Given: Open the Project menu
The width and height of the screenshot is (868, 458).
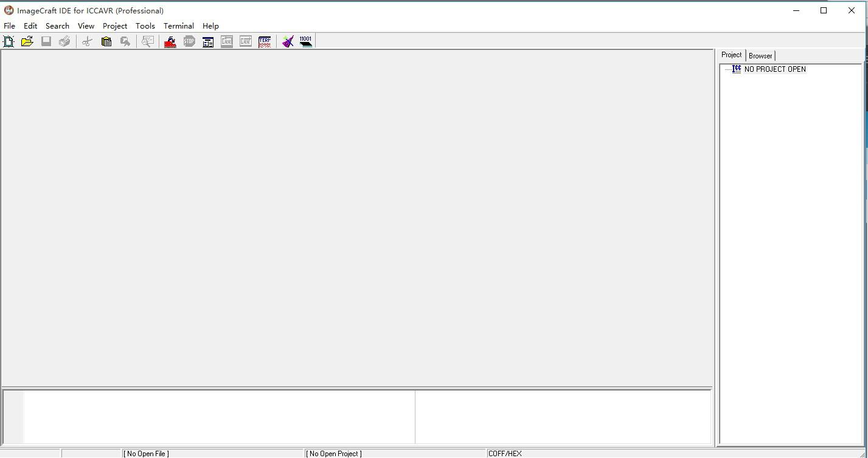Looking at the screenshot, I should click(115, 26).
